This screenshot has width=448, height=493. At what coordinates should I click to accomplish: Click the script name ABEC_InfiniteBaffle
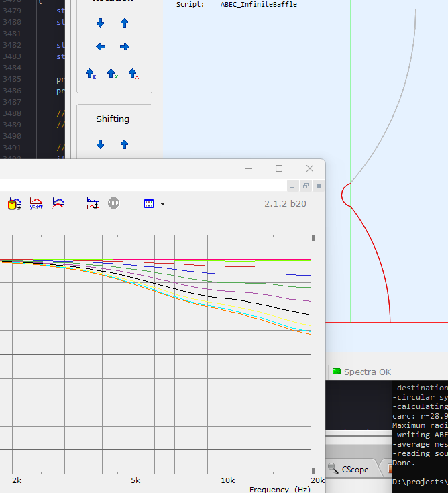258,5
